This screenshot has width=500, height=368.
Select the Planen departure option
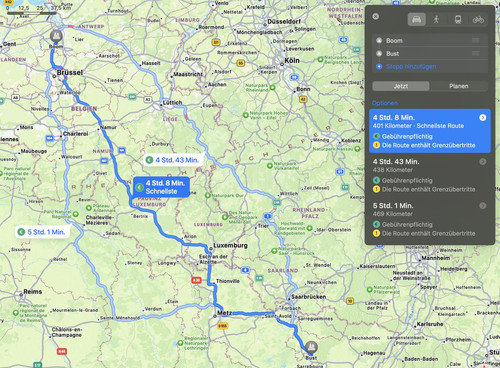[x=459, y=86]
